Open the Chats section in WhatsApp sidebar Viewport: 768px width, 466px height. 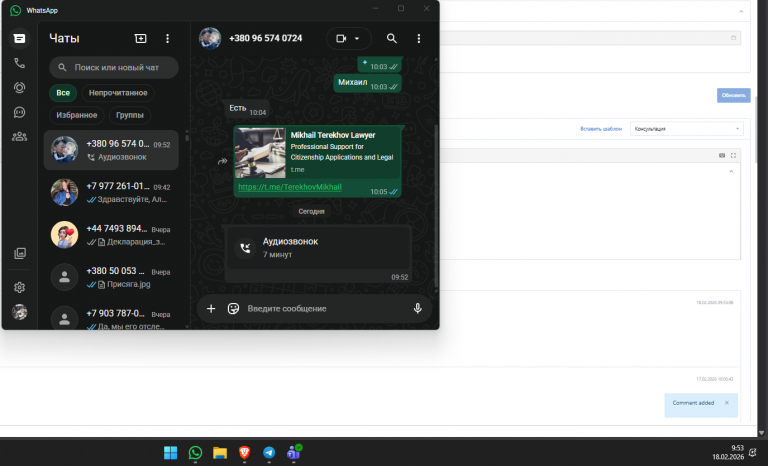(x=19, y=38)
